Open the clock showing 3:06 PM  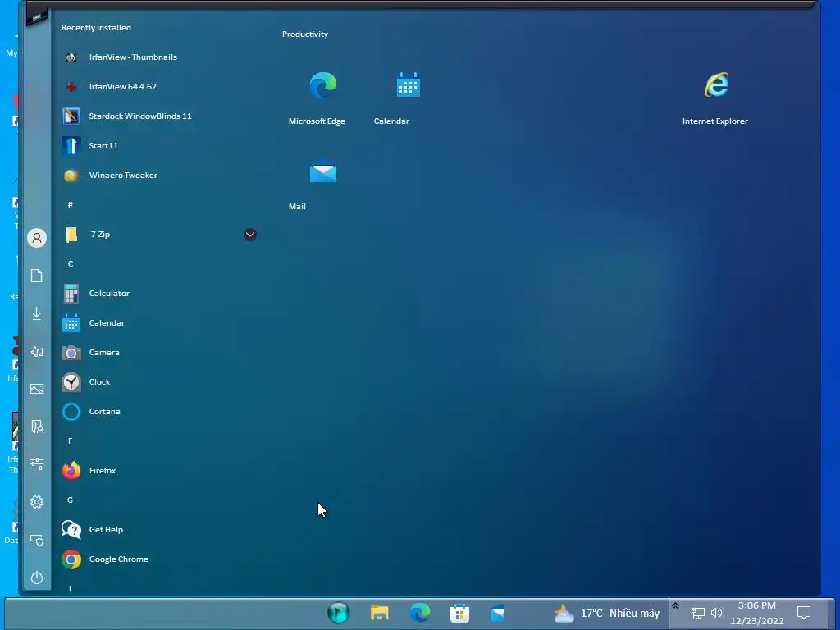pos(757,614)
